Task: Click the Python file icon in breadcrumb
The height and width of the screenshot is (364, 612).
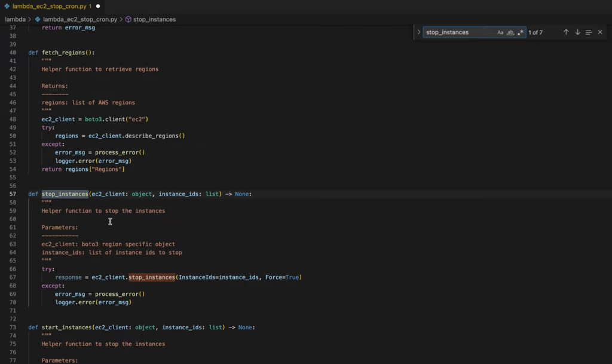Action: (x=38, y=19)
